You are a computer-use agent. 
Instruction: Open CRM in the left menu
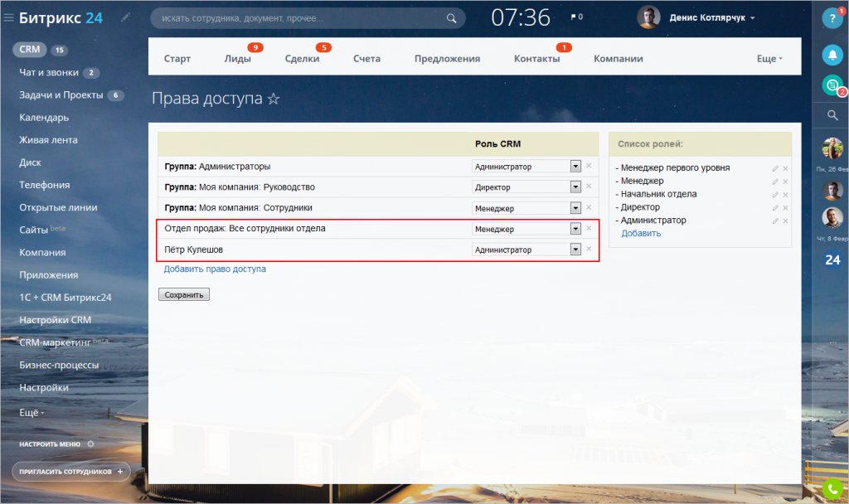coord(30,49)
